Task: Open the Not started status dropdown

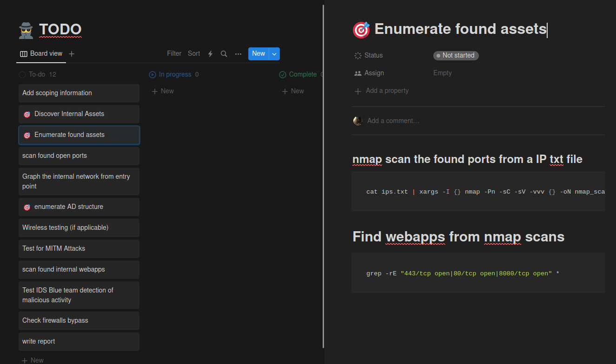Action: [456, 56]
